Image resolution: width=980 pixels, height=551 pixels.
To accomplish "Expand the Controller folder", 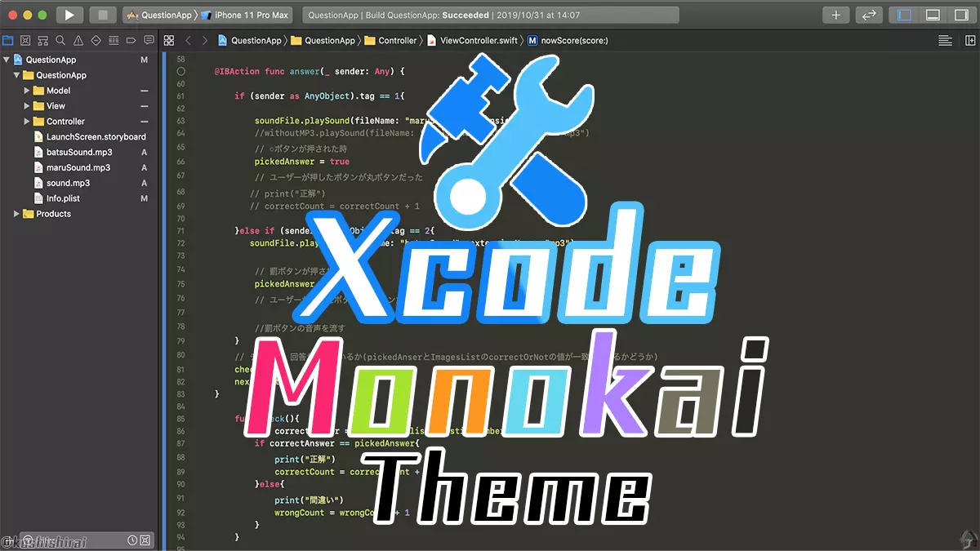I will coord(27,122).
